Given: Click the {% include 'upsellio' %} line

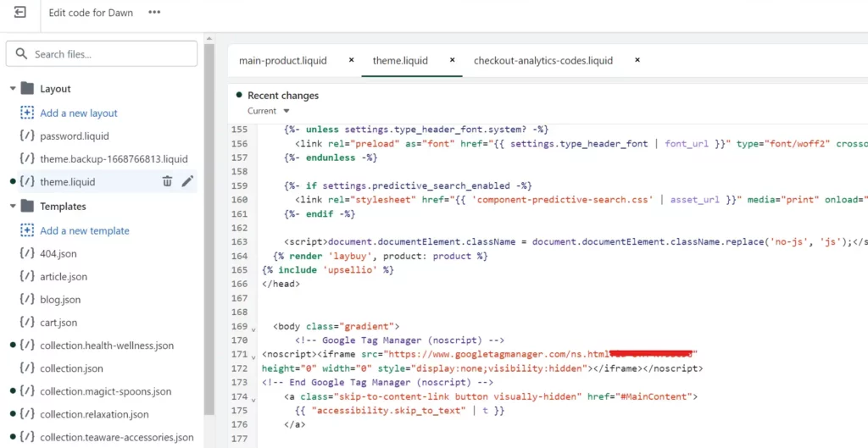Looking at the screenshot, I should click(x=328, y=270).
